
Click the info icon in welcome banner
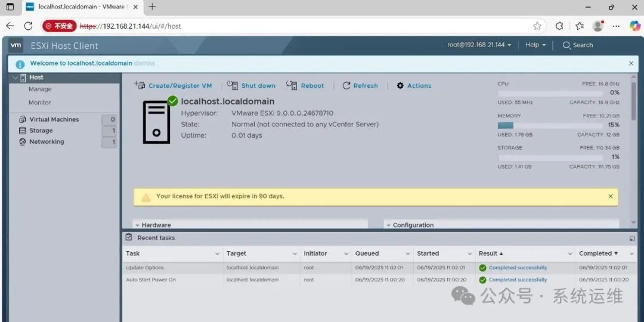(20, 64)
